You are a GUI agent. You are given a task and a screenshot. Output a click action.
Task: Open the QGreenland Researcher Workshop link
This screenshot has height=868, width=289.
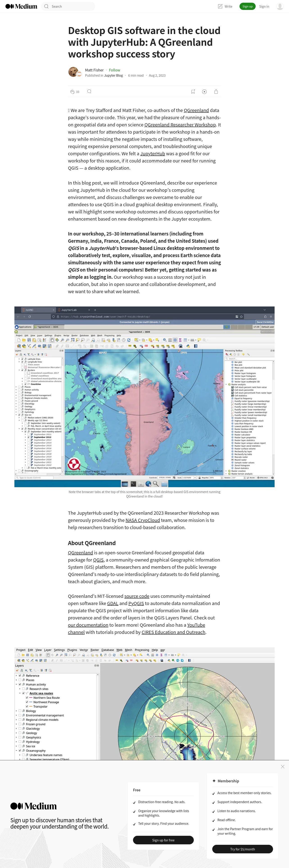(180, 125)
